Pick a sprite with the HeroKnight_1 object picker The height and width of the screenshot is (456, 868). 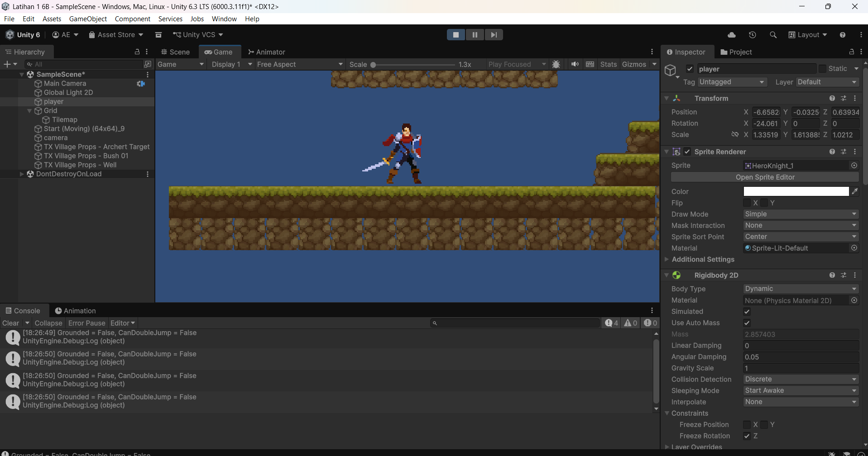(x=854, y=166)
